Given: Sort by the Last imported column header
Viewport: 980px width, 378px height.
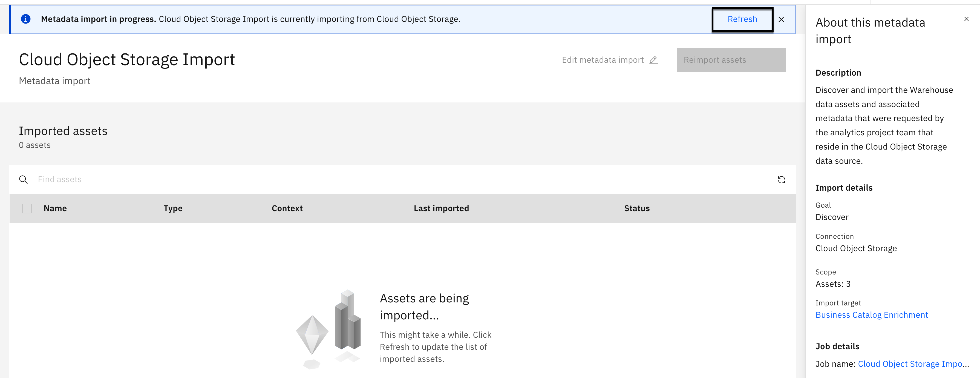Looking at the screenshot, I should (x=441, y=209).
